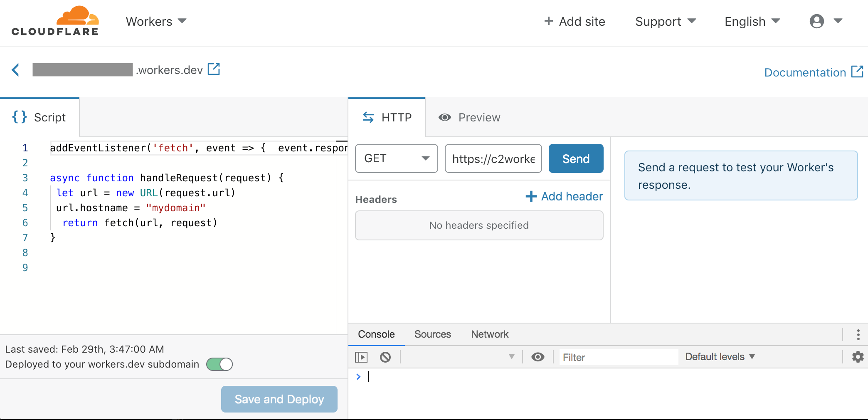Click the Documentation external link icon
This screenshot has width=868, height=420.
tap(857, 72)
